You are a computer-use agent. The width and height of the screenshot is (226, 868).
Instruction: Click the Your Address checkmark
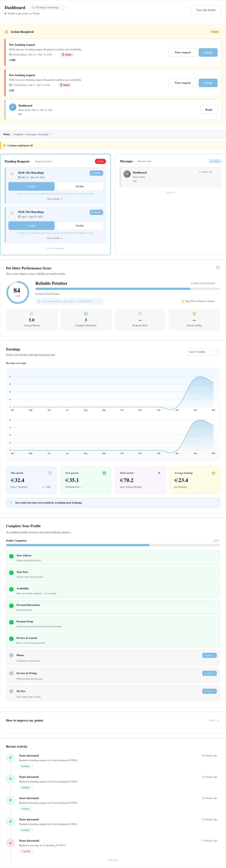(11, 556)
